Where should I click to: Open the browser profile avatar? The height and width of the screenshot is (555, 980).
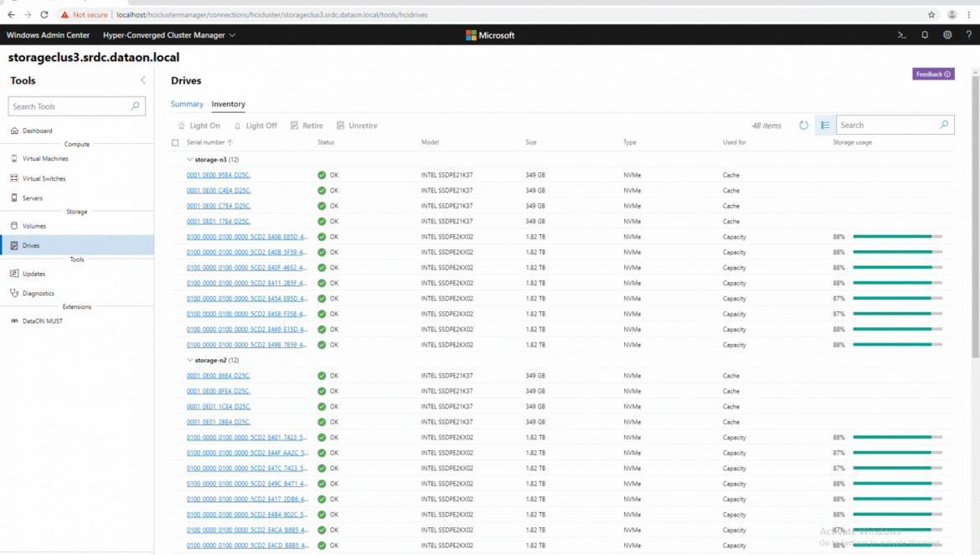952,14
